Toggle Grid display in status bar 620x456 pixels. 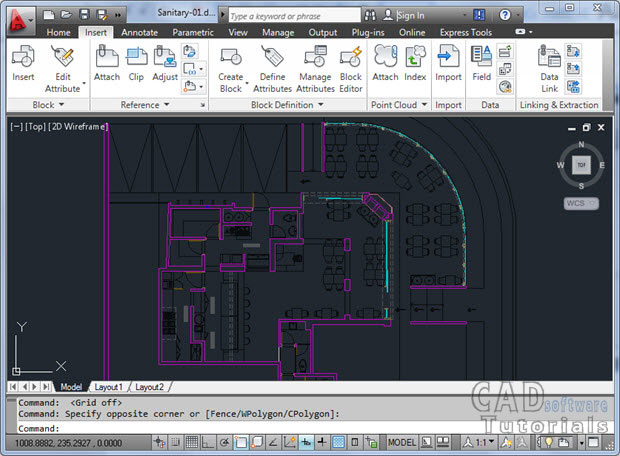tap(192, 442)
